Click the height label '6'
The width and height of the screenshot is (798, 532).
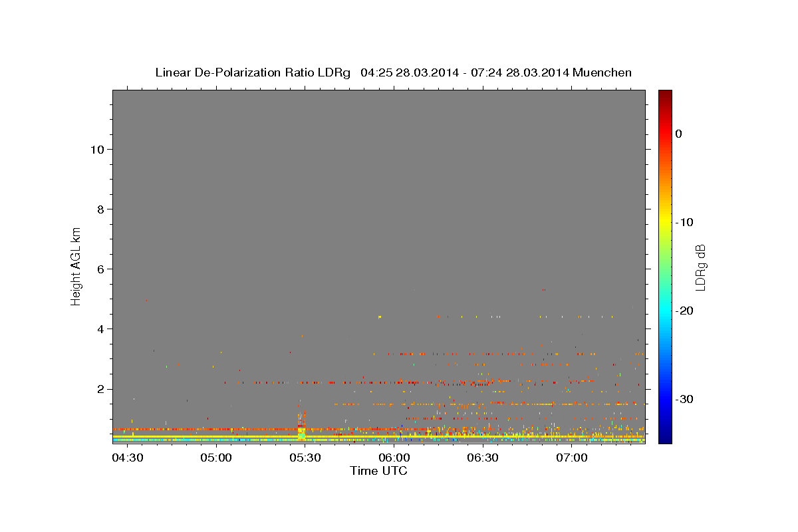click(99, 269)
